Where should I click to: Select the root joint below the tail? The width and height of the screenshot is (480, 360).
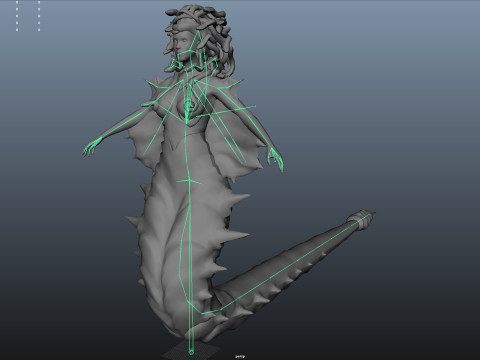coord(191,351)
